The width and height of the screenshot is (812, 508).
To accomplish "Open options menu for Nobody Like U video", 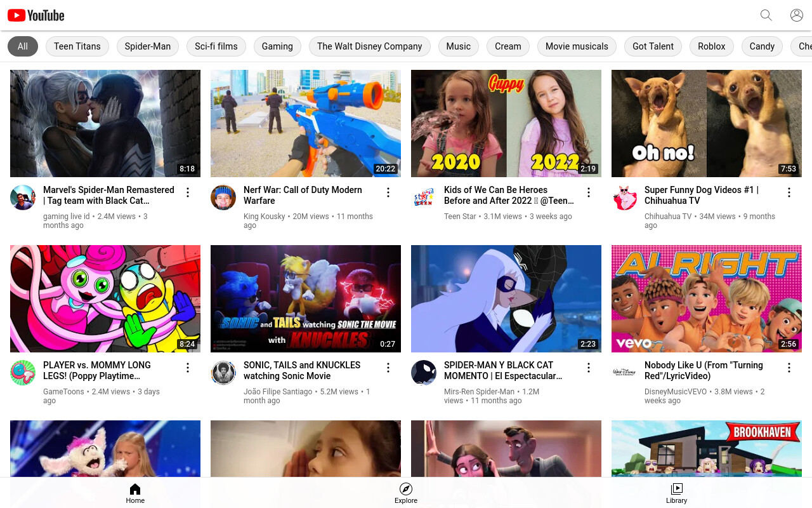I will pos(789,368).
